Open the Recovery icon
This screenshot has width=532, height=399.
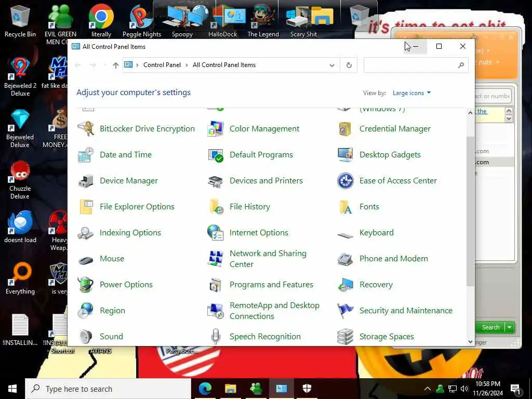[345, 285]
